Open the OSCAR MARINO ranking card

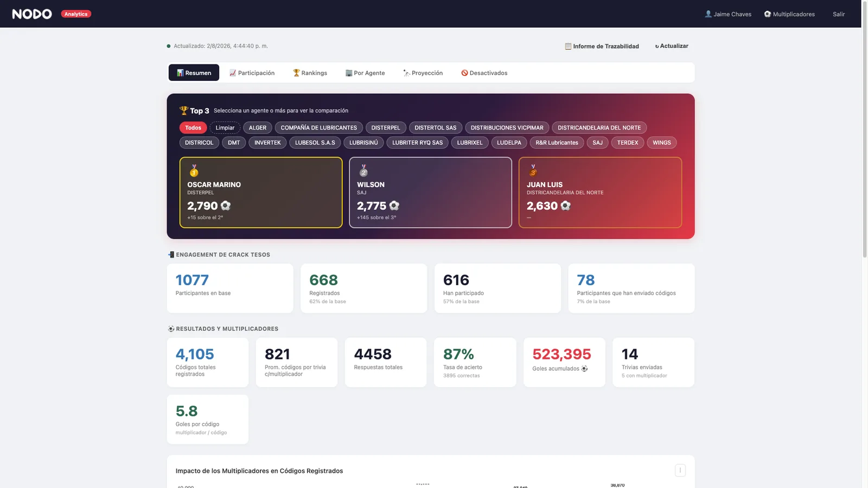point(261,192)
